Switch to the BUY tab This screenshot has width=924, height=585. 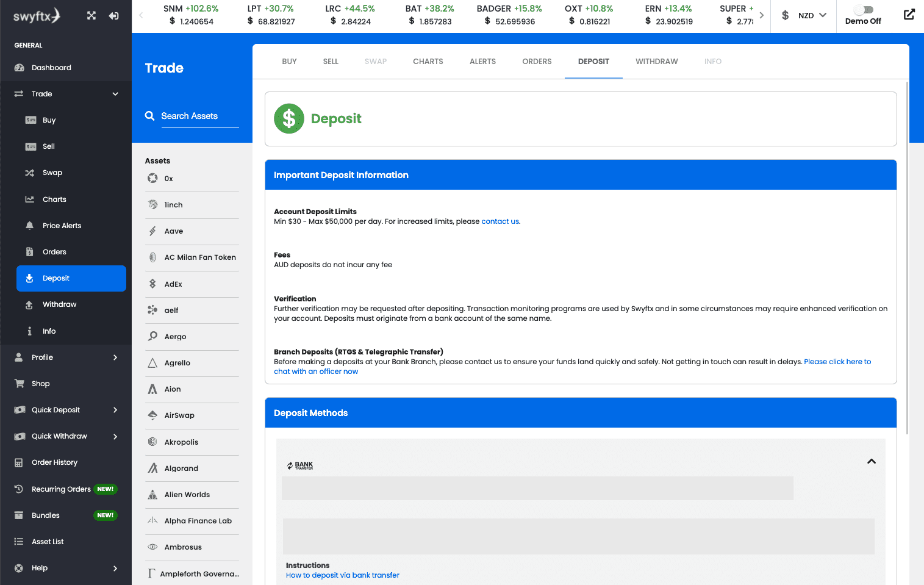[290, 62]
